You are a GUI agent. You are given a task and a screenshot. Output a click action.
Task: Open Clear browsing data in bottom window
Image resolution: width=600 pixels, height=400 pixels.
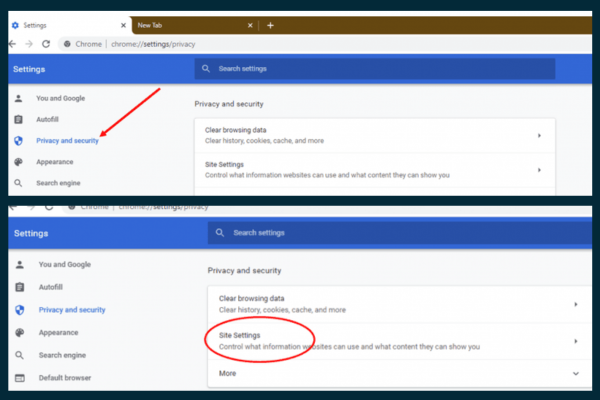coord(400,304)
